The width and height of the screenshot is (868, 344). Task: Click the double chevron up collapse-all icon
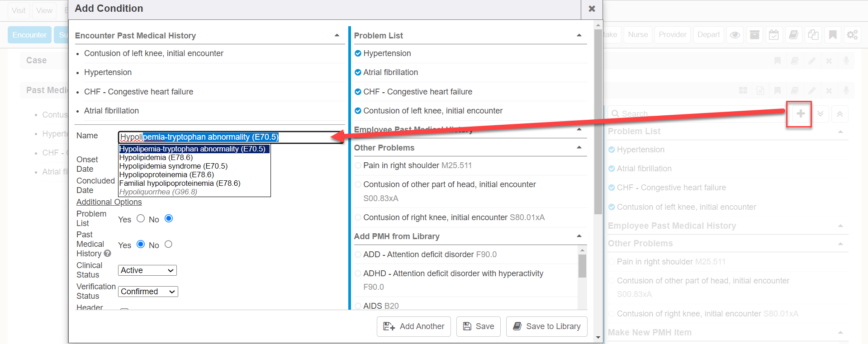tap(840, 114)
